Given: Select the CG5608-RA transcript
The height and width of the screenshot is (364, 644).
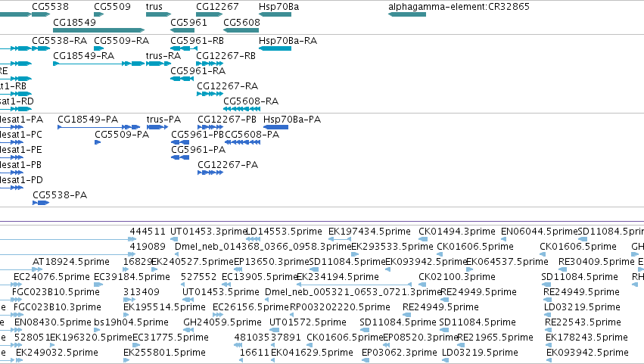Looking at the screenshot, I should click(x=242, y=109).
